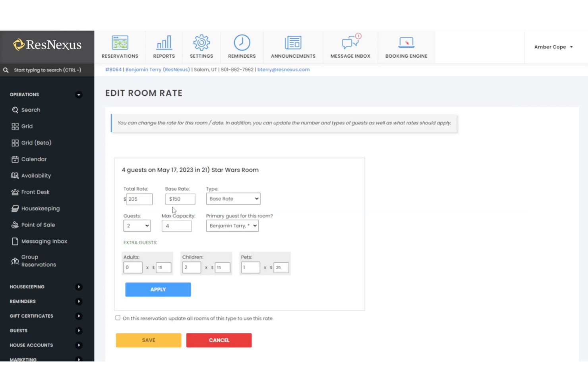Click the ResNexus logo

pos(47,44)
